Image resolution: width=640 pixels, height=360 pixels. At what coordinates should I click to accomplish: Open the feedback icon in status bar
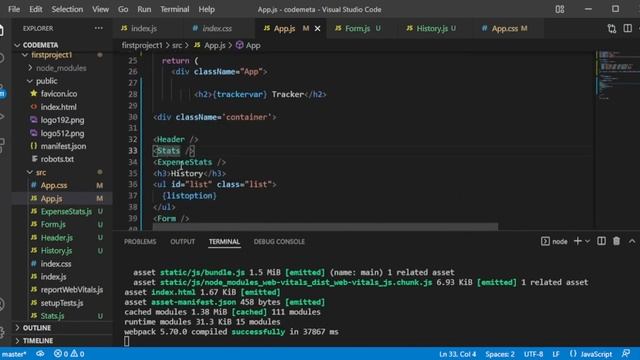pos(626,353)
